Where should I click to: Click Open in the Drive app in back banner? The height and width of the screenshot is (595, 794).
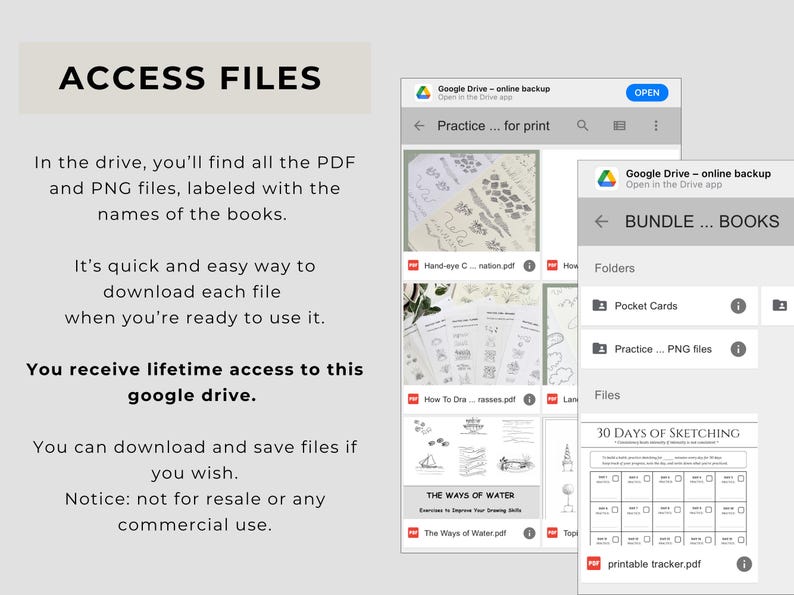[475, 97]
